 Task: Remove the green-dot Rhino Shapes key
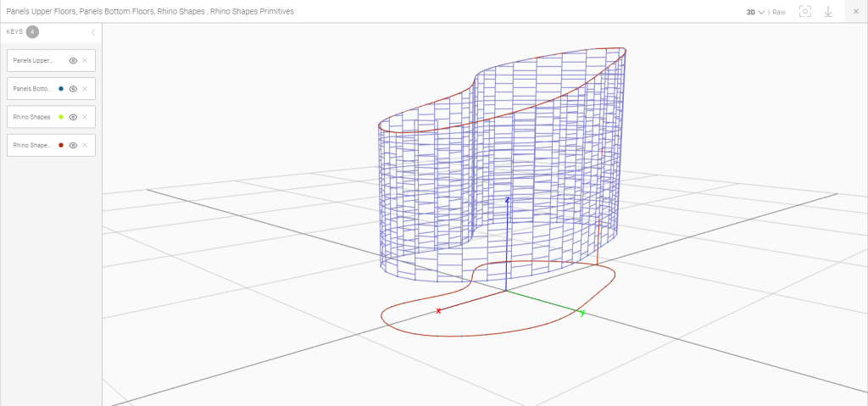click(85, 117)
